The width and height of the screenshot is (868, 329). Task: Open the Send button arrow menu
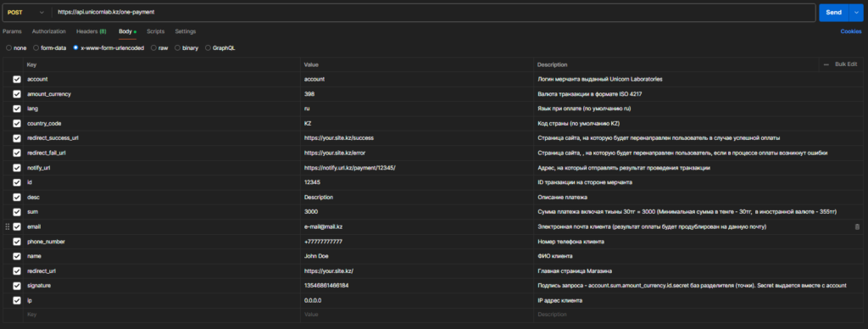[x=855, y=12]
